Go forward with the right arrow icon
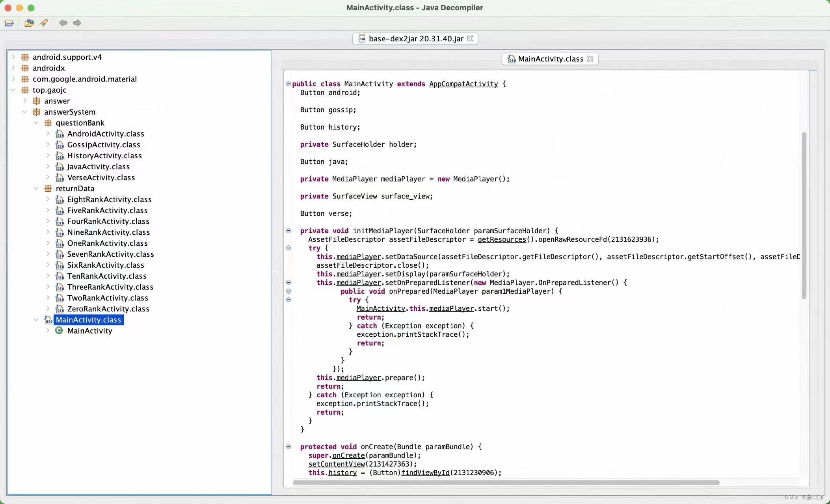The image size is (830, 504). tap(77, 23)
